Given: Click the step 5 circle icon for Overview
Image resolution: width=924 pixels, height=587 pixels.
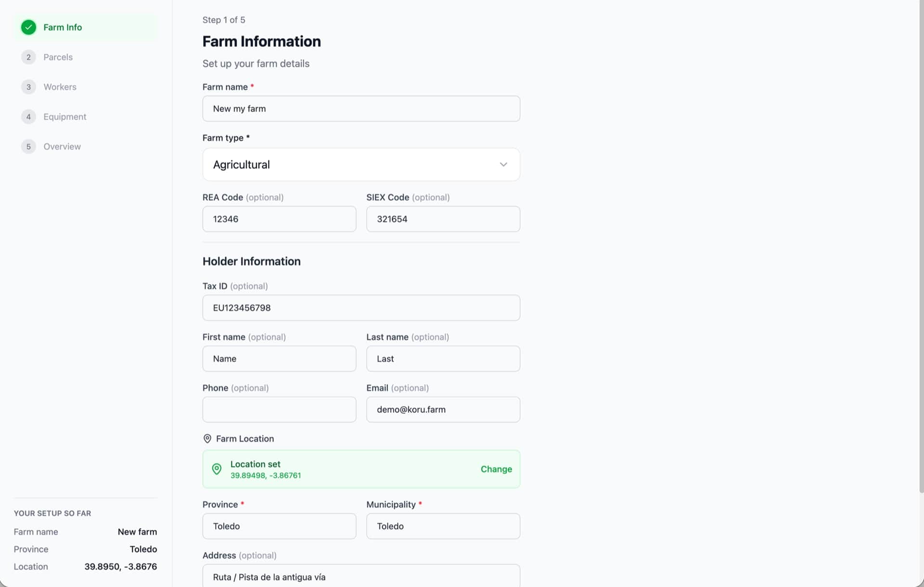Looking at the screenshot, I should (x=28, y=147).
